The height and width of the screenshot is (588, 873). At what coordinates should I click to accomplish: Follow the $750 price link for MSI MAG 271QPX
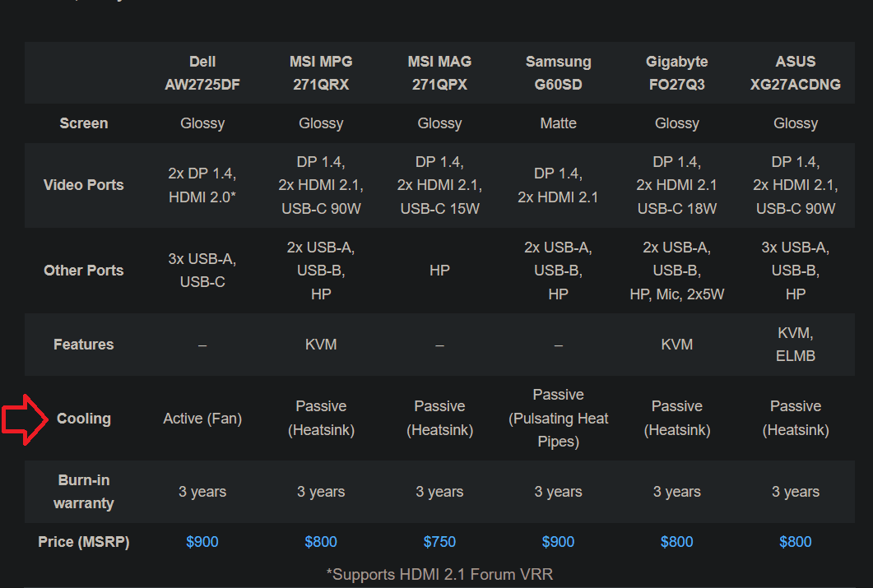coord(439,542)
